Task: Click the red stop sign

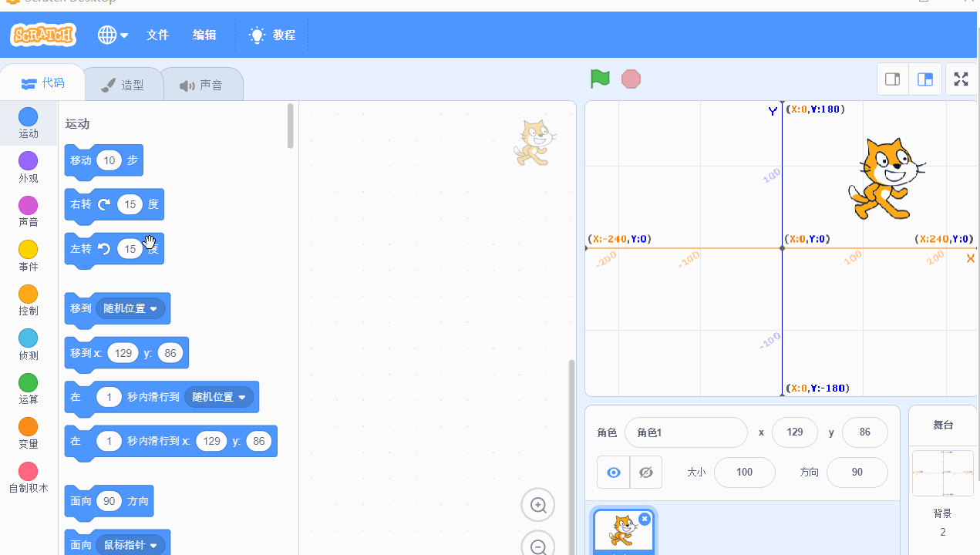Action: [x=631, y=79]
